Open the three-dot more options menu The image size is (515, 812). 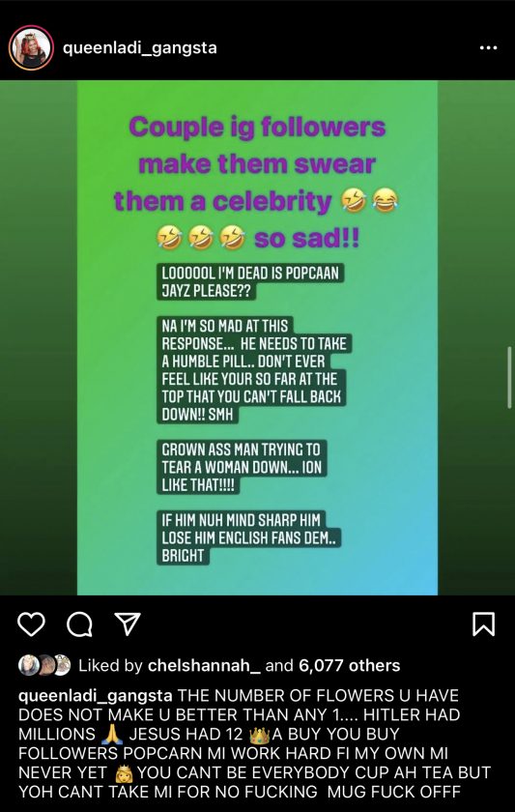pos(488,48)
